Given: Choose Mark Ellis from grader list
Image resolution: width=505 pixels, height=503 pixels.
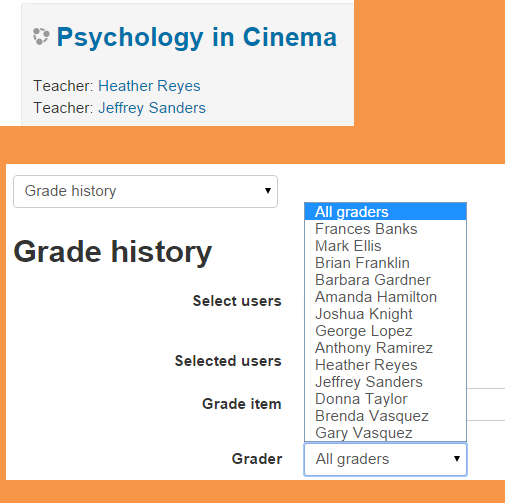Looking at the screenshot, I should (x=385, y=246).
